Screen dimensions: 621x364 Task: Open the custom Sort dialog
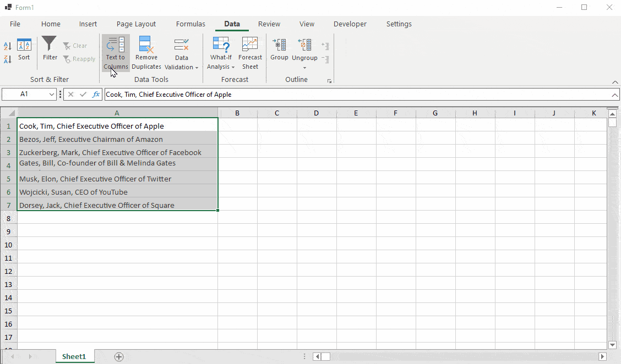24,49
